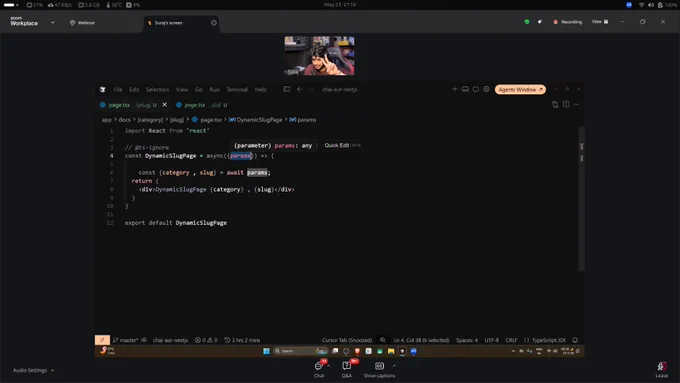680x383 pixels.
Task: Close the page.tsx [slug] tab
Action: (165, 105)
